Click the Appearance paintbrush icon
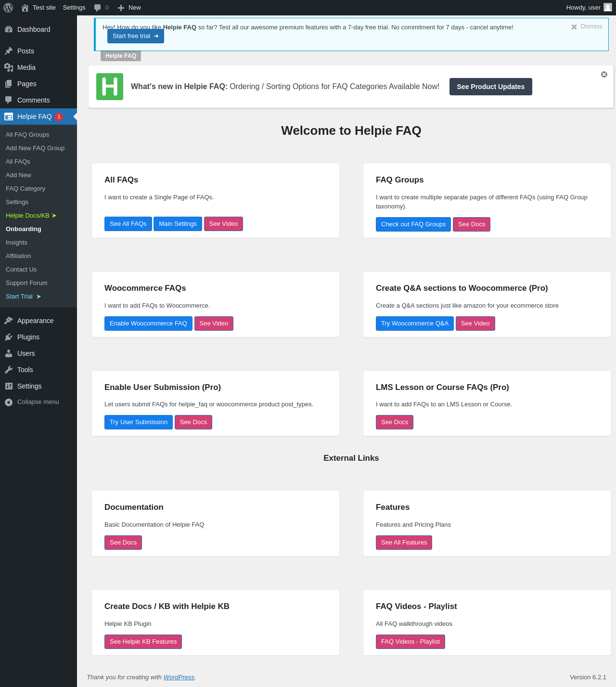Screen dimensions: 616x687 [x=9, y=321]
